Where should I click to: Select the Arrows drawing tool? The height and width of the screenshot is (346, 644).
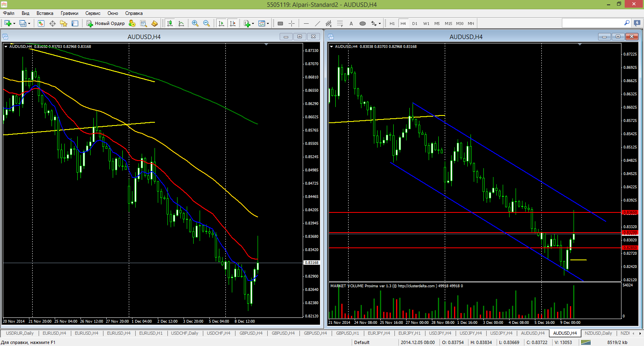[374, 23]
